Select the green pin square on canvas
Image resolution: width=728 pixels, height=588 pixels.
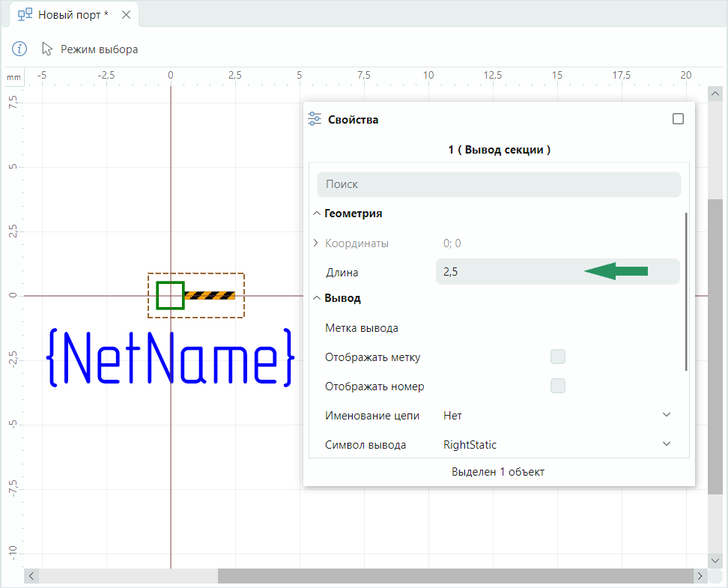170,295
